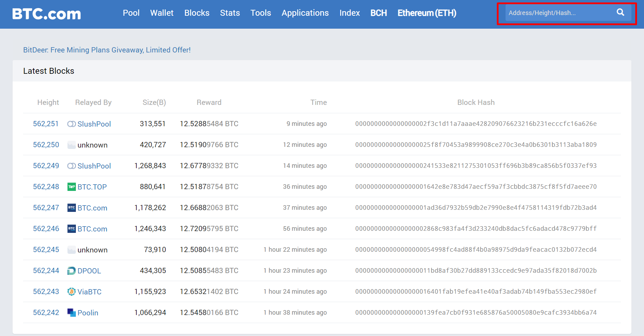Click block hash ending in 16a626e

pyautogui.click(x=476, y=124)
